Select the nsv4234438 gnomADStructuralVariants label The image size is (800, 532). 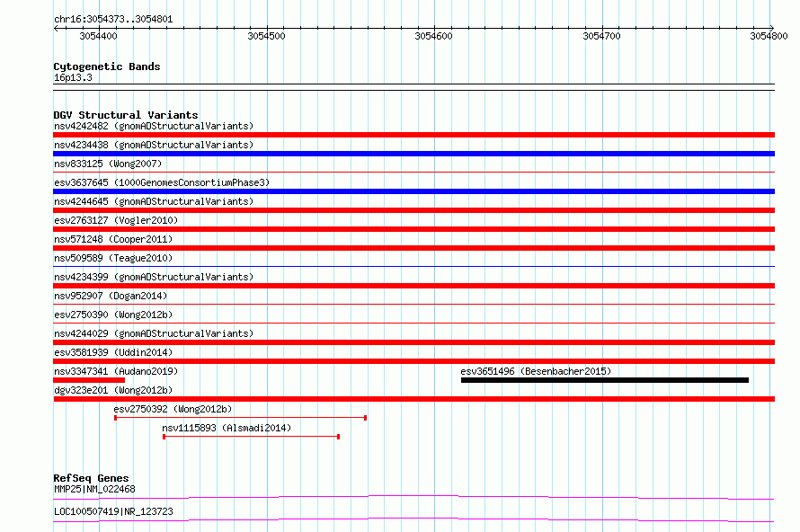click(x=154, y=145)
